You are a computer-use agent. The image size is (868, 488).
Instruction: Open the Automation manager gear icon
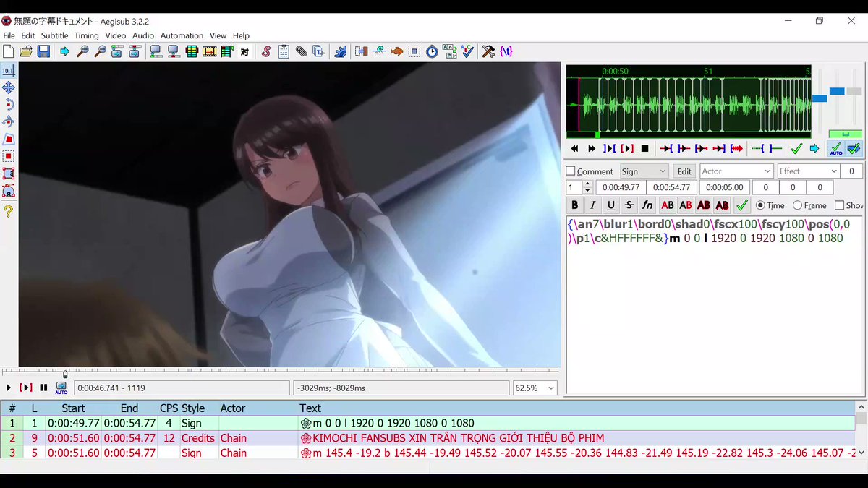pos(341,51)
